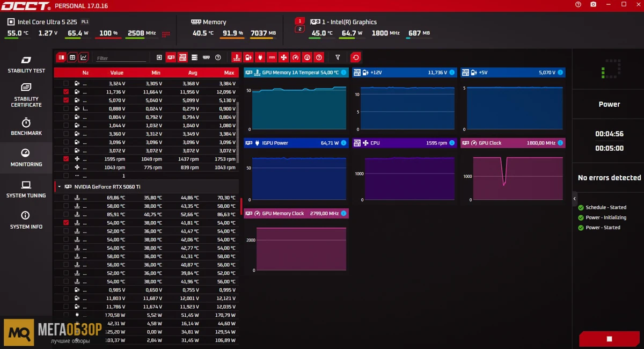Screen dimensions: 644x349
Task: Toggle motherboard sensors device filter icon
Action: pos(182,57)
